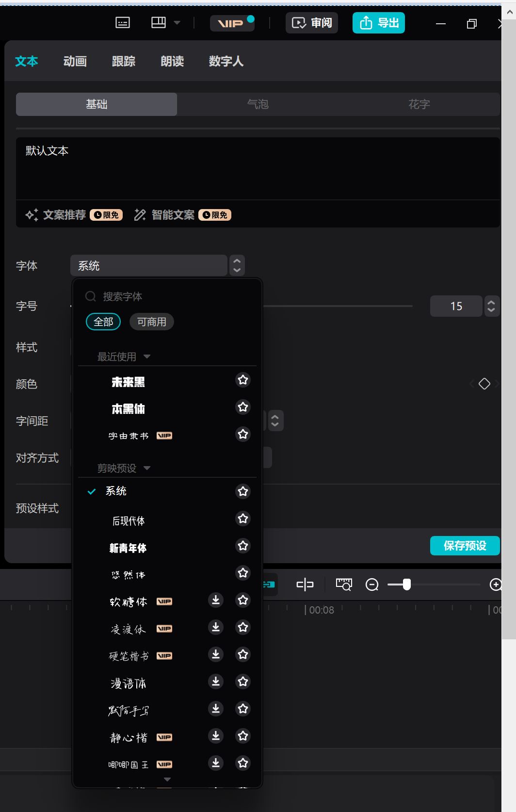The height and width of the screenshot is (812, 516).
Task: Download the 漫语体 font
Action: (x=216, y=682)
